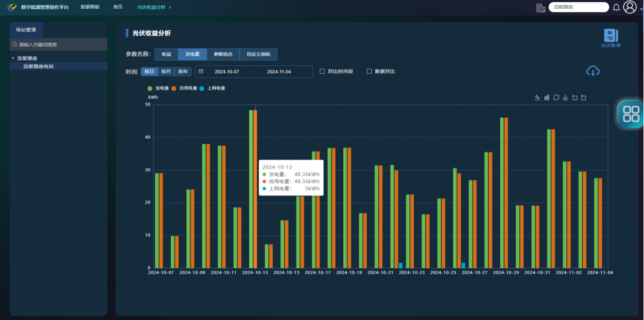This screenshot has width=644, height=320.
Task: Open the date range picker start date
Action: 227,72
